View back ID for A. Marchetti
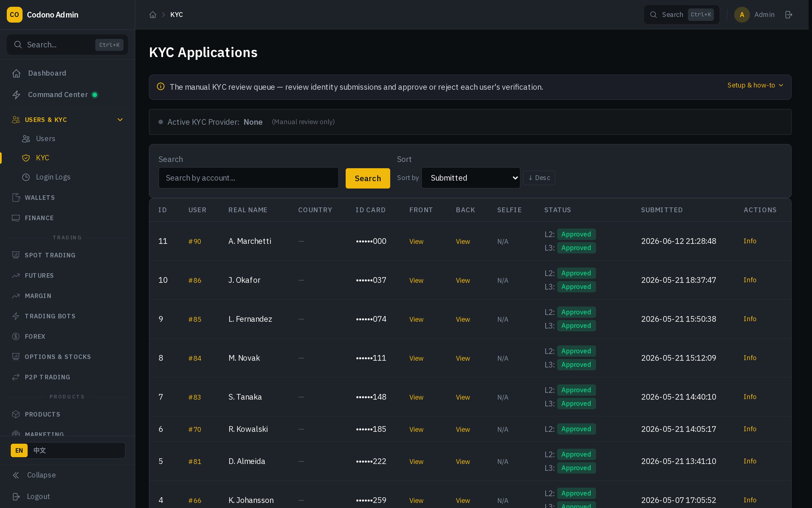The image size is (812, 508). tap(463, 242)
